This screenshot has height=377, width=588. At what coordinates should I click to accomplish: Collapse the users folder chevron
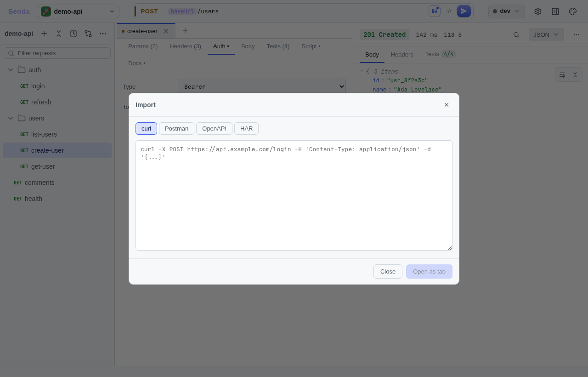coord(11,118)
